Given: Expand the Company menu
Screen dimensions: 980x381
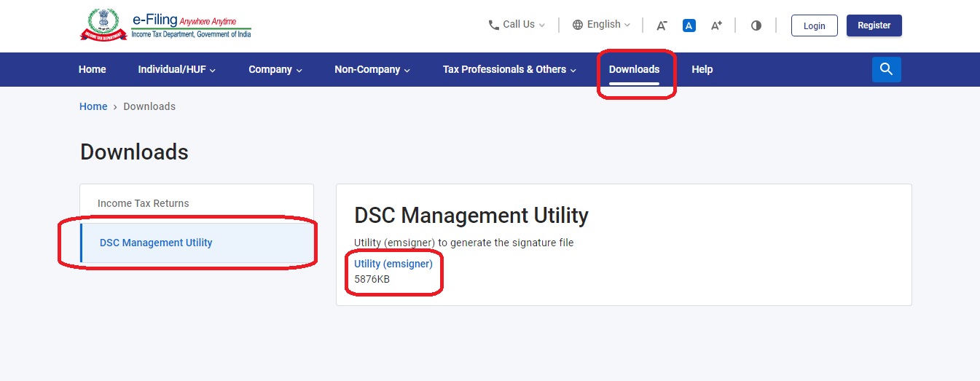Looking at the screenshot, I should 275,69.
